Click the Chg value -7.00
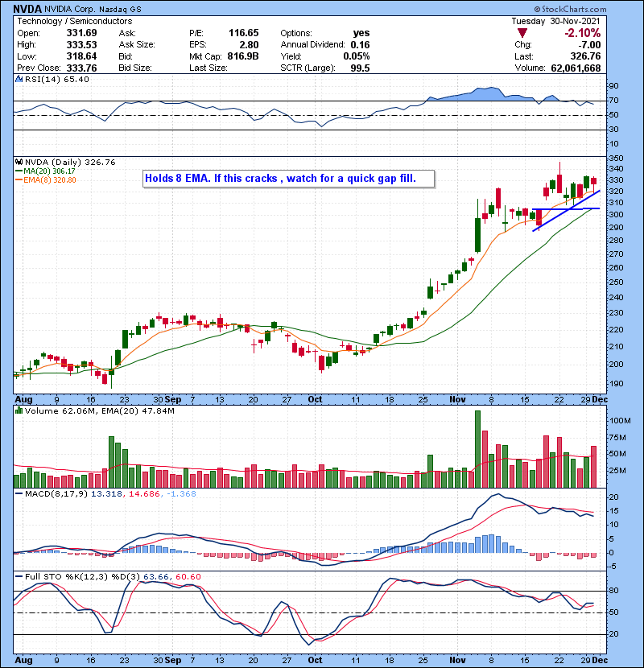644x668 pixels. (x=589, y=45)
